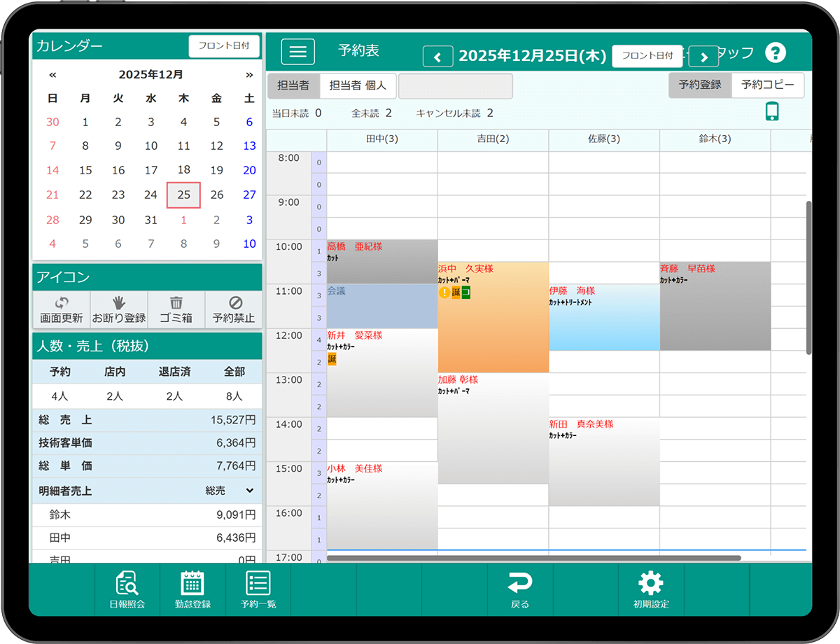Open 勤怠登録 attendance registration

click(x=192, y=589)
